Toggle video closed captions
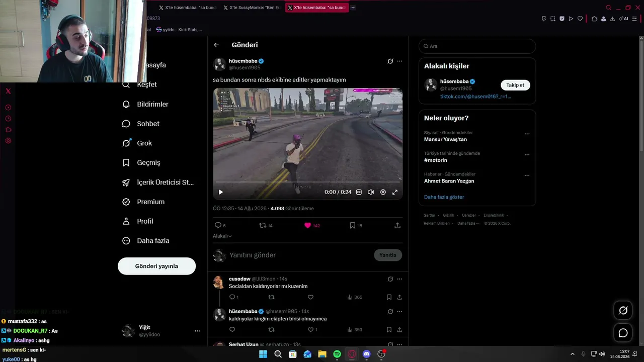644x362 pixels. pyautogui.click(x=359, y=192)
